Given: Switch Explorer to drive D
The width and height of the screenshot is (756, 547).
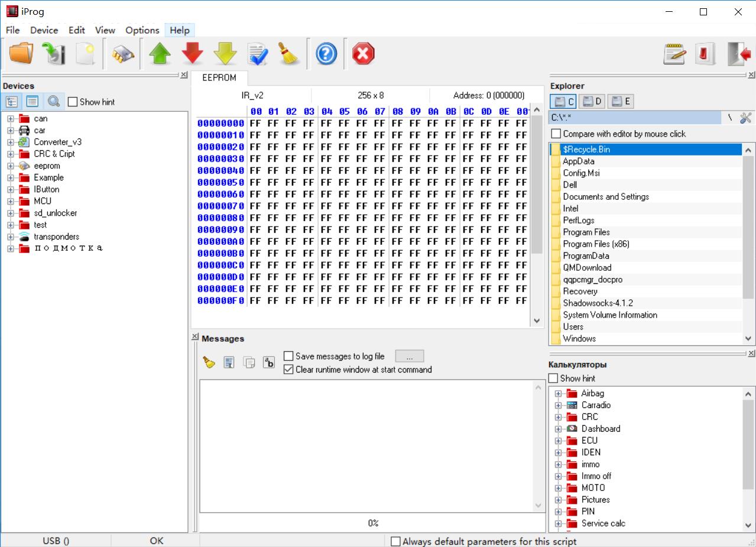Looking at the screenshot, I should coord(592,102).
